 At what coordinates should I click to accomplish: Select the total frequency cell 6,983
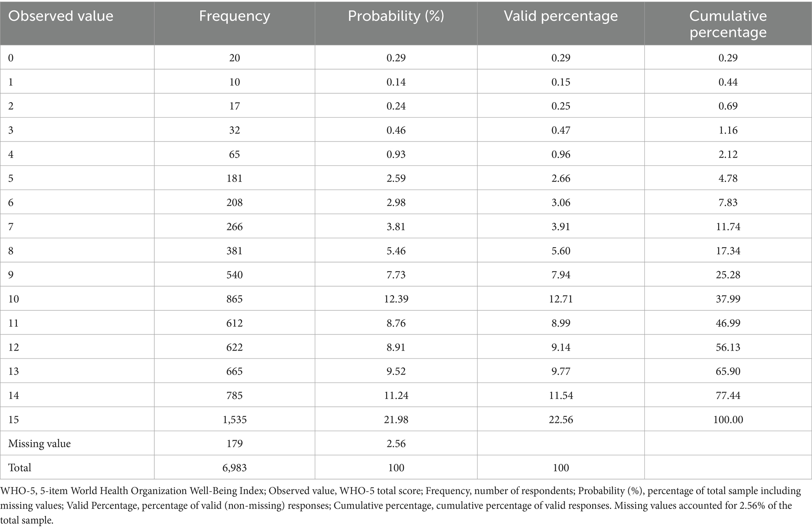[234, 467]
